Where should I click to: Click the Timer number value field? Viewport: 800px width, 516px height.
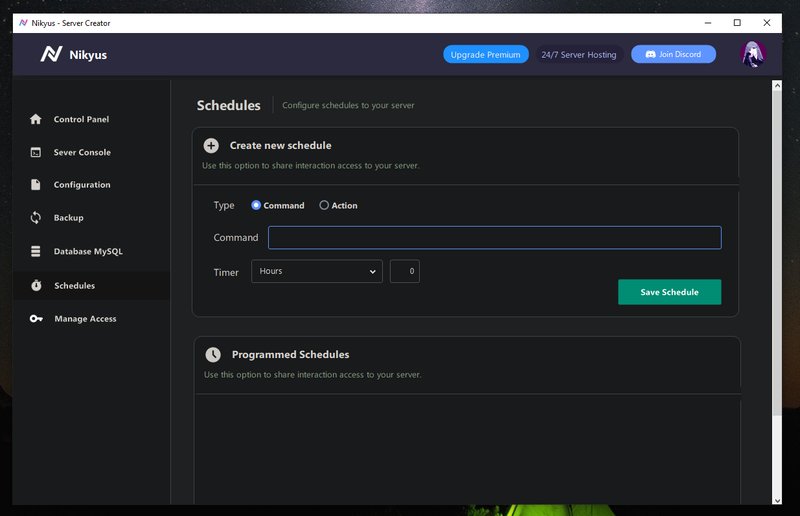click(405, 271)
